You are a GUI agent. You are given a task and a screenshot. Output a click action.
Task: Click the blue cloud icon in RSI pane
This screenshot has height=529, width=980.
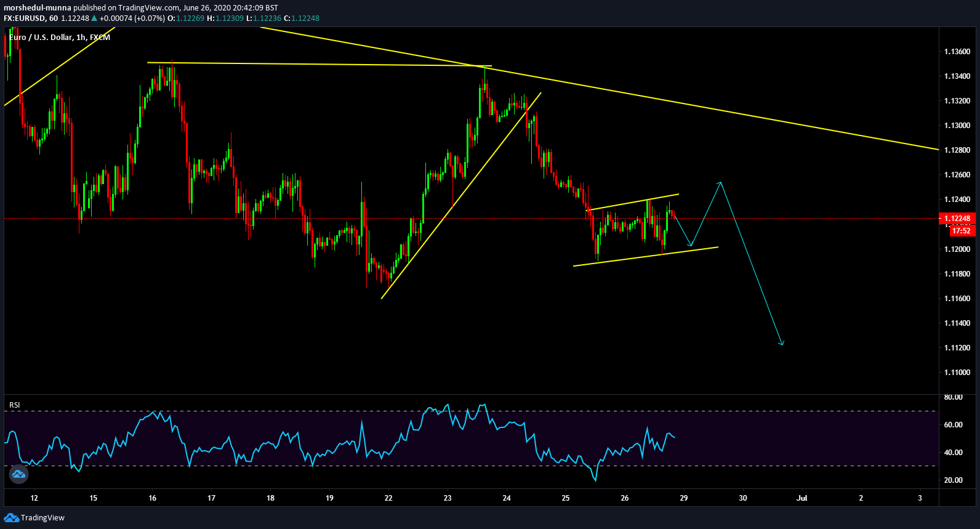point(18,474)
